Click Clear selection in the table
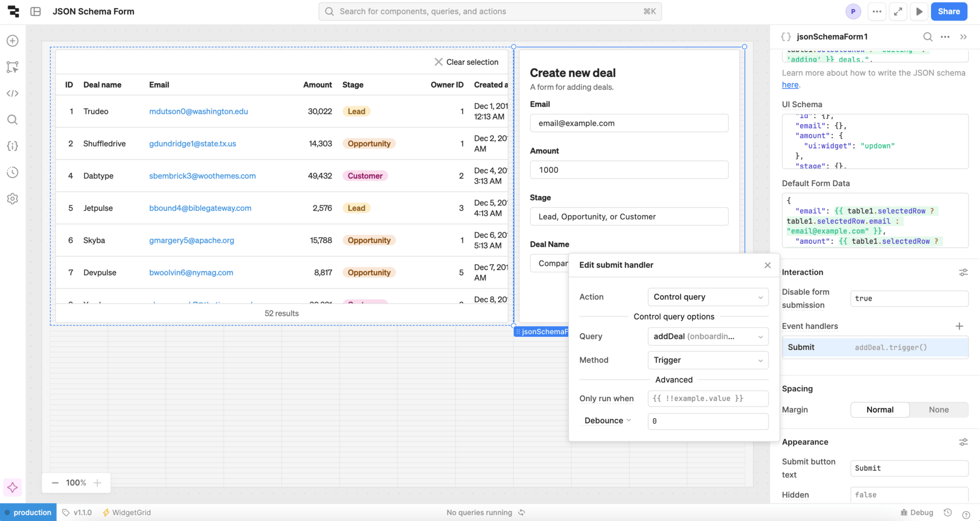The width and height of the screenshot is (980, 521). pos(467,62)
